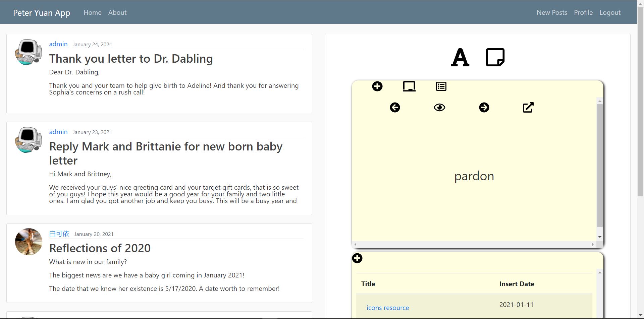The image size is (644, 319).
Task: Toggle the eye visibility icon on card
Action: tap(439, 108)
